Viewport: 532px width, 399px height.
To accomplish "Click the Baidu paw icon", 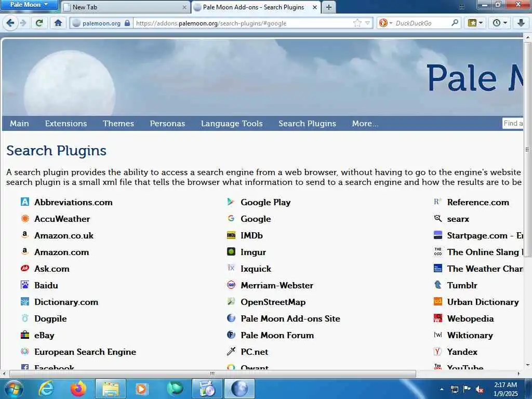I will click(25, 285).
